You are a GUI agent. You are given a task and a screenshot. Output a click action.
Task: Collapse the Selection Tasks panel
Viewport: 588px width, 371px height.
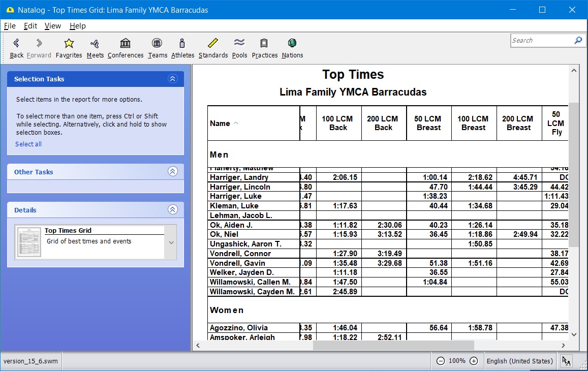[x=172, y=79]
